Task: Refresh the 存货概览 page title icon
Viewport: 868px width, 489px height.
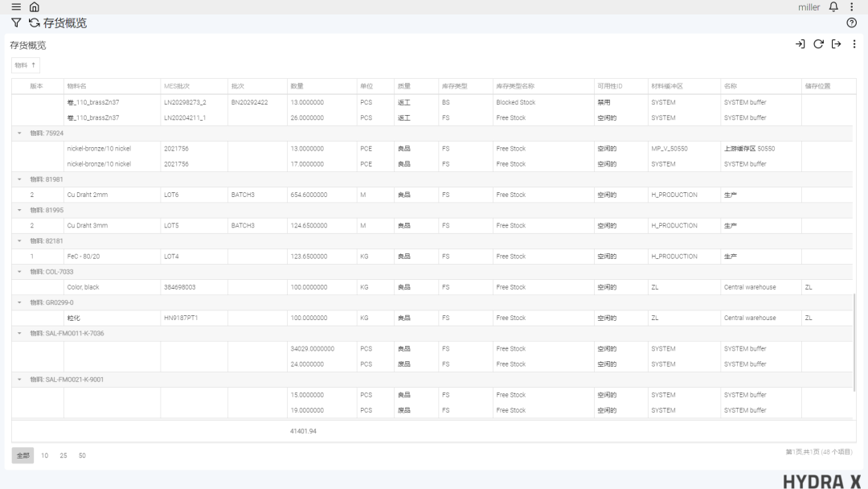Action: pyautogui.click(x=35, y=23)
